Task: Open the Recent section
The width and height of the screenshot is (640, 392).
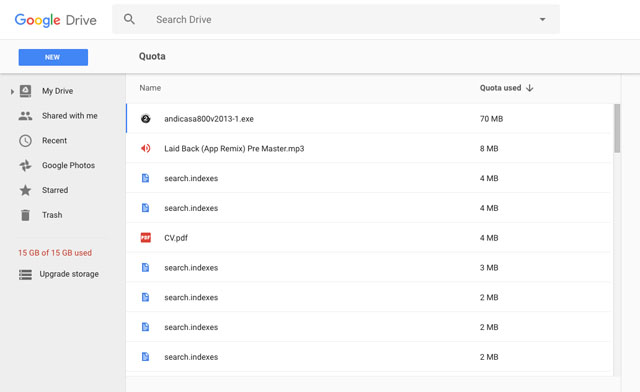Action: pyautogui.click(x=54, y=140)
